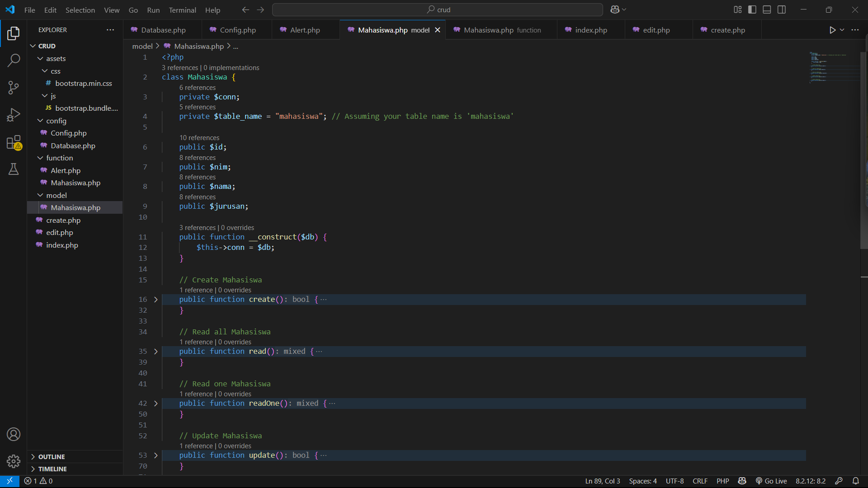Click the Run PHP file play button
Screen dimensions: 868x488
pyautogui.click(x=832, y=30)
